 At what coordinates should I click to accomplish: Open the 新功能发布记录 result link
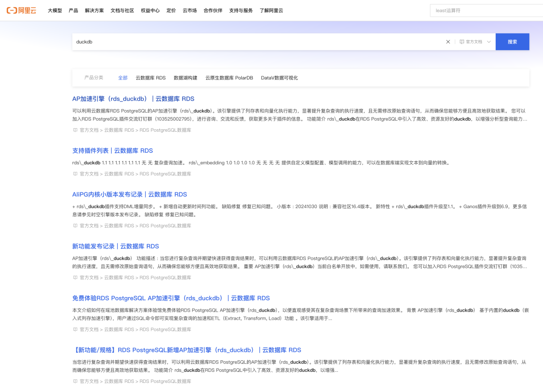coord(116,246)
